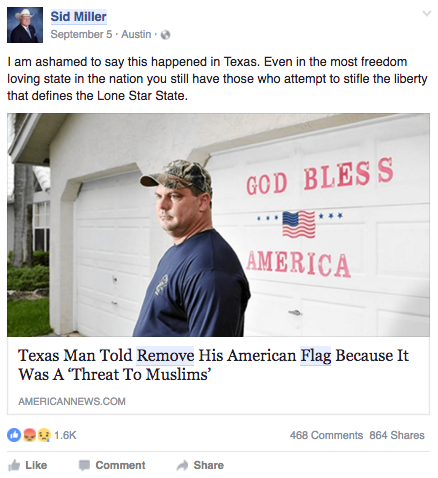
Task: Click the Comment button
Action: [x=112, y=465]
